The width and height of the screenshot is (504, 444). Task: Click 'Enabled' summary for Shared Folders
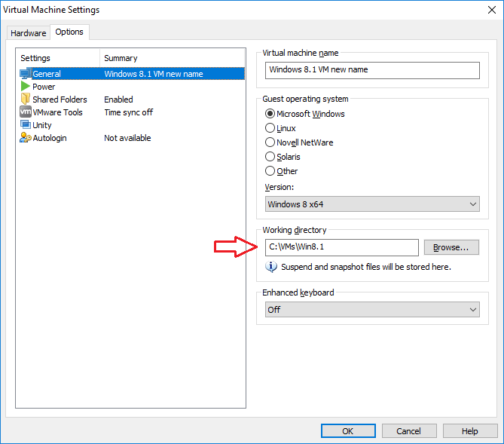118,100
